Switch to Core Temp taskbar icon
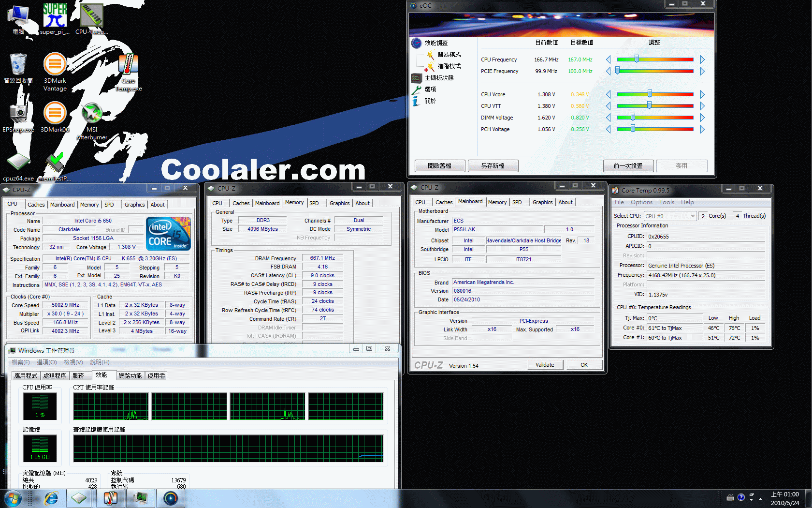 (x=111, y=498)
